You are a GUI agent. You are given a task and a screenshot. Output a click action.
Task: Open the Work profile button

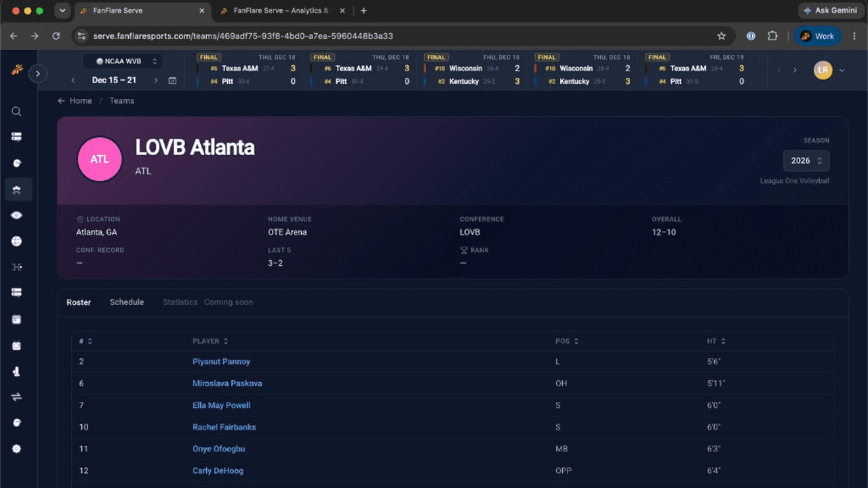[x=818, y=36]
